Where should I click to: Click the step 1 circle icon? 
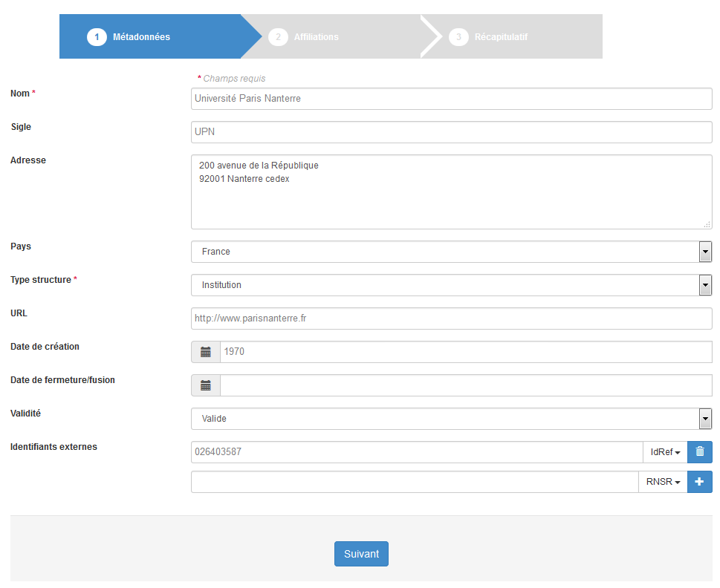coord(97,36)
